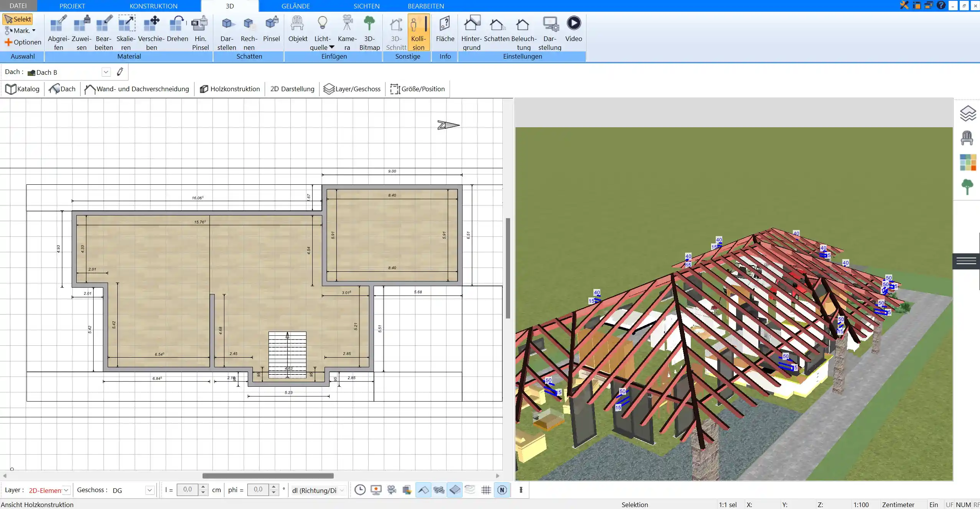This screenshot has width=980, height=509.
Task: Click the 2D Darstellung button
Action: pyautogui.click(x=292, y=89)
